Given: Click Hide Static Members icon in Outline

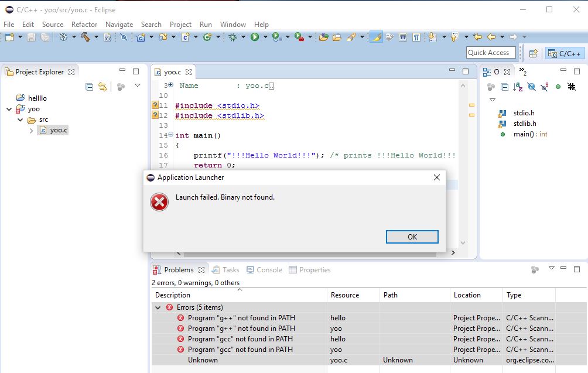Looking at the screenshot, I should pos(545,87).
